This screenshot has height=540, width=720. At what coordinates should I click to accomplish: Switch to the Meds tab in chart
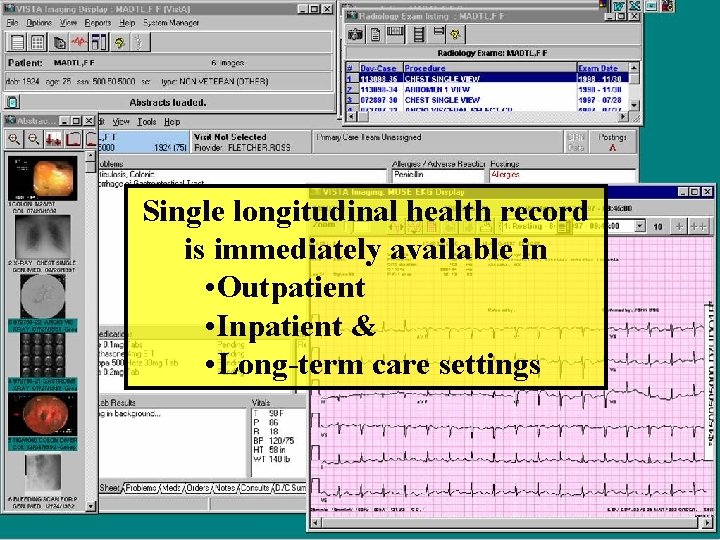tap(171, 488)
